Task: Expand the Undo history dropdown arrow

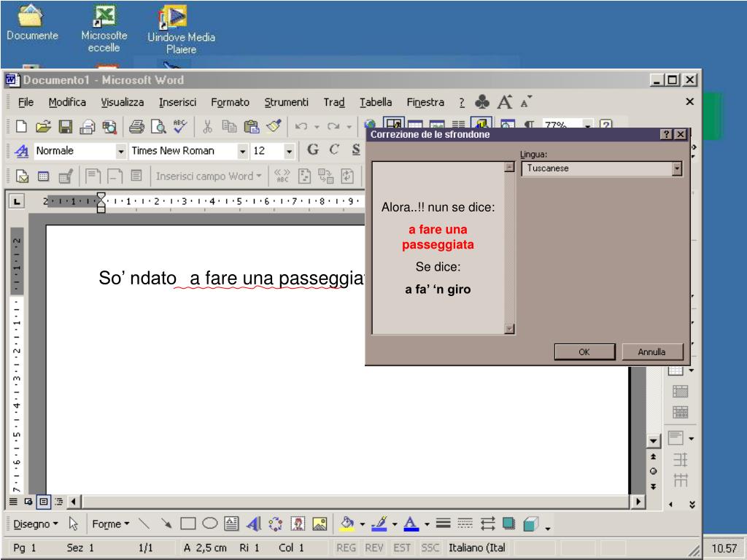Action: (x=317, y=127)
